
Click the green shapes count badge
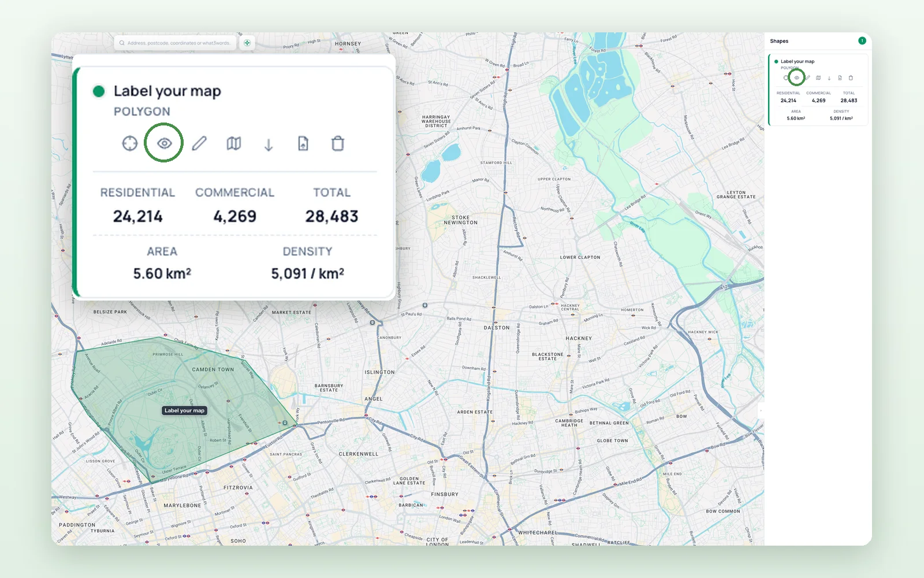[x=862, y=40]
